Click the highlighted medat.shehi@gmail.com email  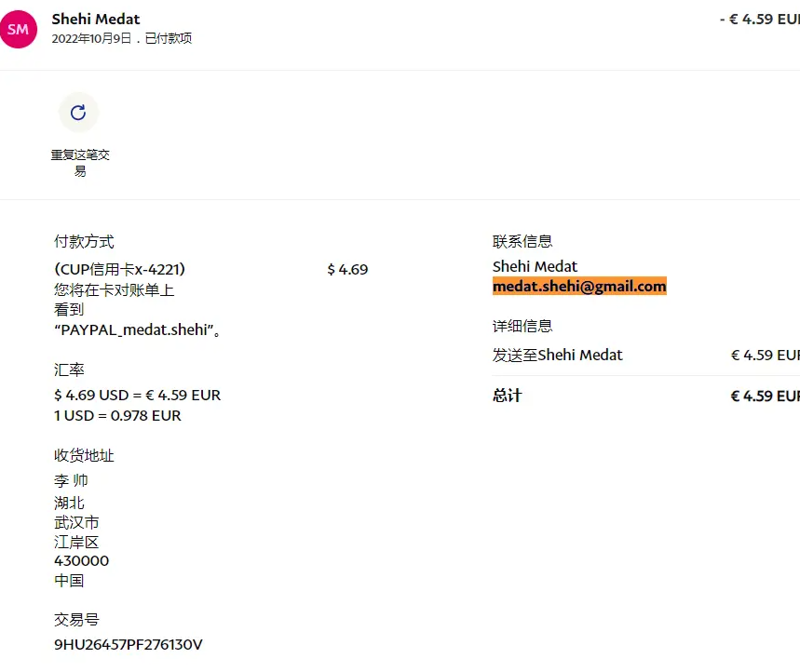click(579, 287)
